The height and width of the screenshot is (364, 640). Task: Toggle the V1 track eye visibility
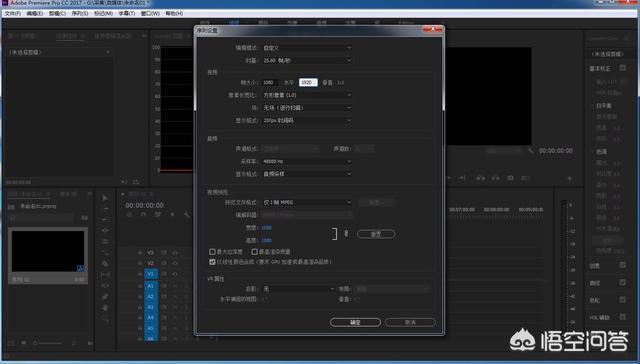coord(175,274)
